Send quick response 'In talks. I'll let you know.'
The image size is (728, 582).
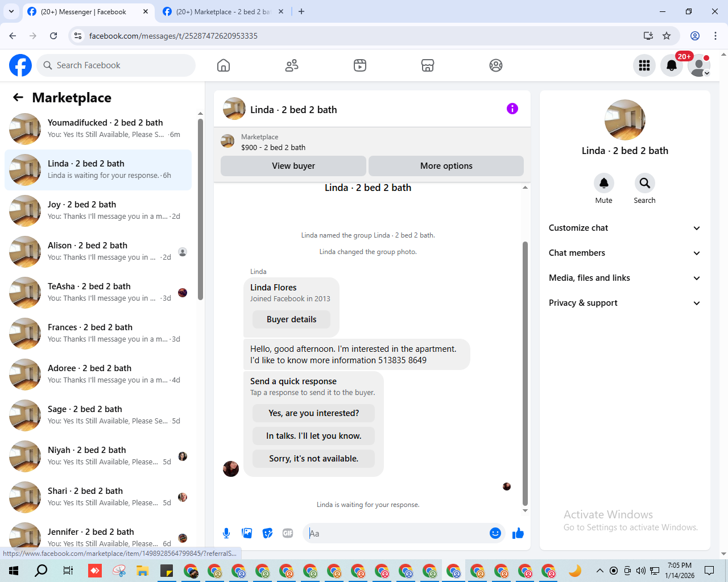coord(314,436)
